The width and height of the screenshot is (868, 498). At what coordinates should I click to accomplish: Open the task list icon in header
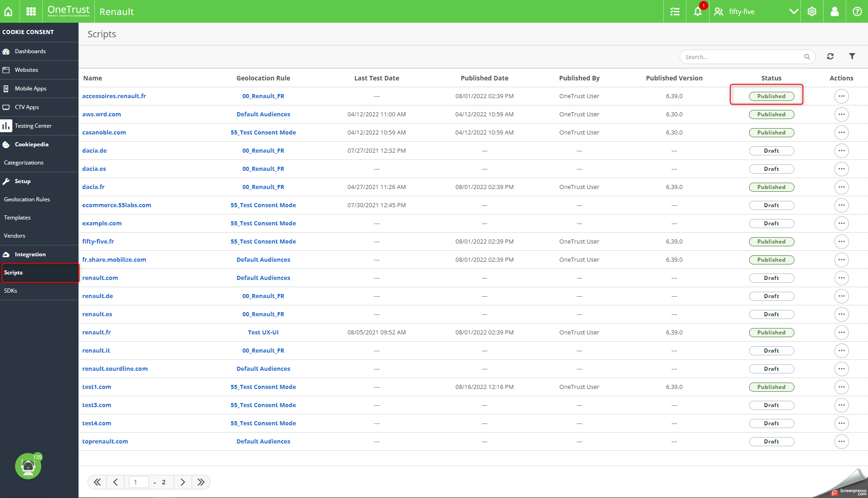[675, 11]
